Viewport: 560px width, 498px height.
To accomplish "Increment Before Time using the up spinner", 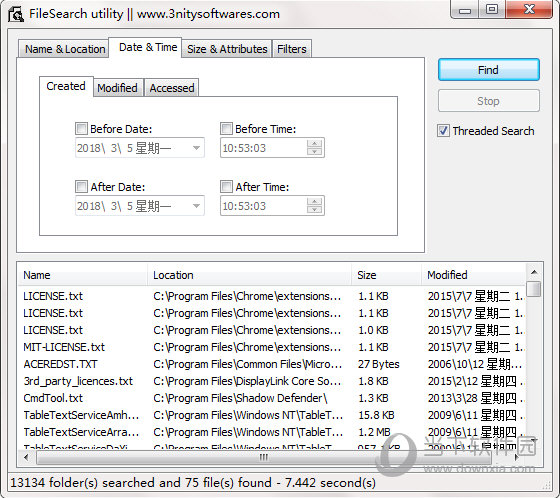I will pos(314,144).
